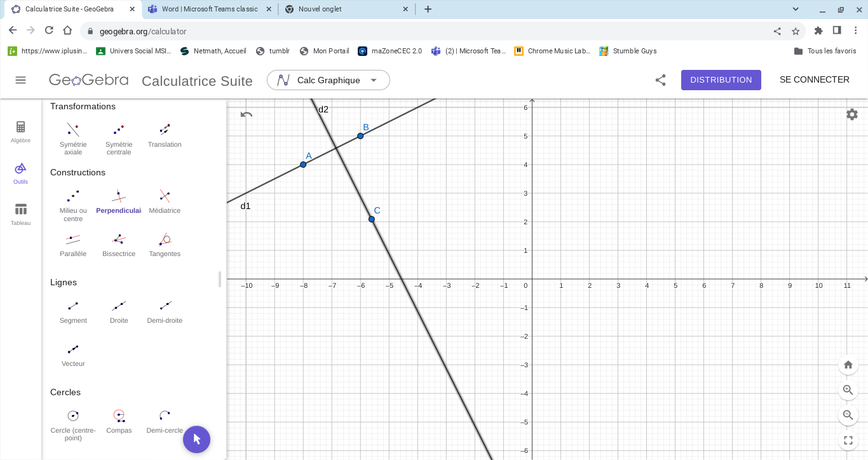Select point C on the graph
The image size is (868, 460).
coord(372,219)
